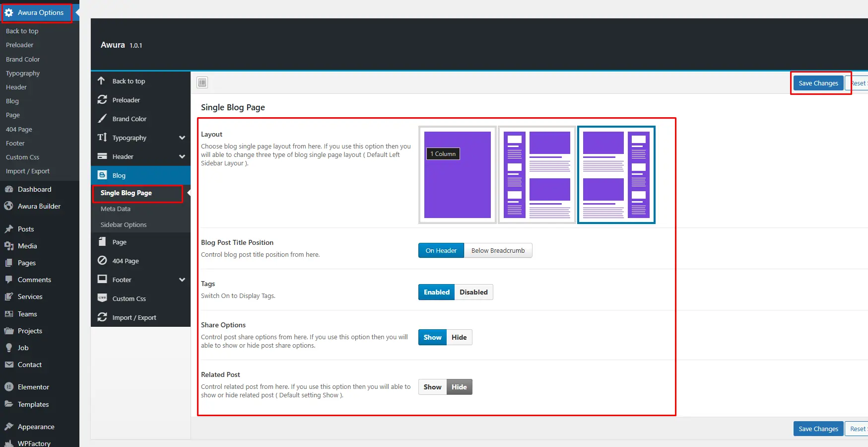Click the expand-all sections icon near the title
The image size is (868, 447).
[202, 82]
